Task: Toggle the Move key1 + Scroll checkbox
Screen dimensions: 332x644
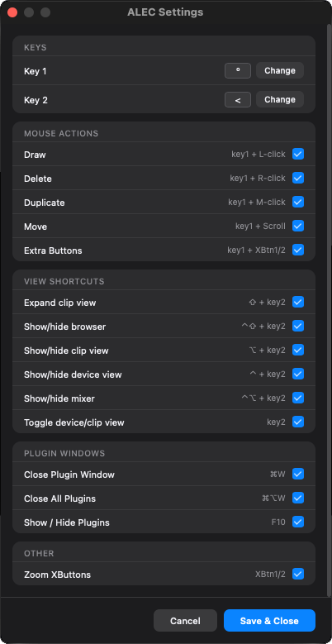Action: [x=298, y=226]
